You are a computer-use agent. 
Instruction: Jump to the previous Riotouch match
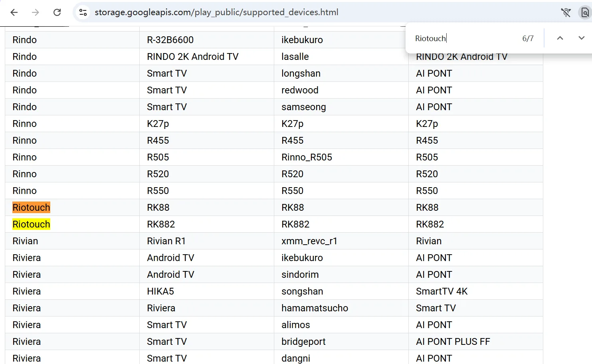[x=560, y=38]
